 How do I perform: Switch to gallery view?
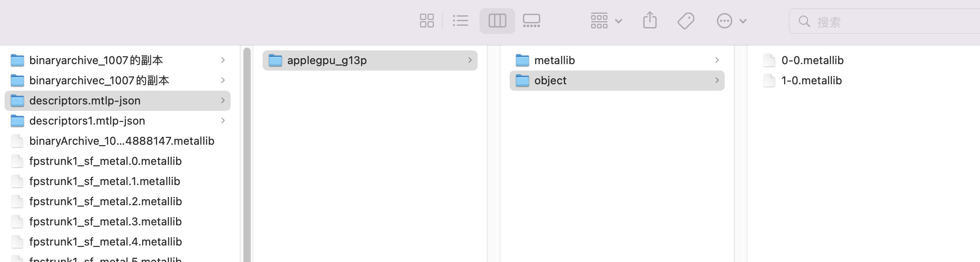pyautogui.click(x=531, y=21)
